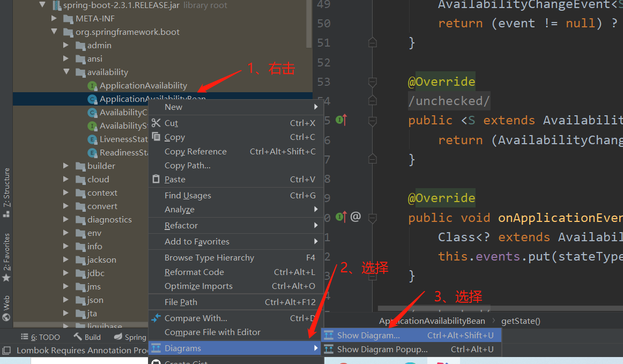Collapse the spring-boot-2.3.1.RELEASE.jar node
Viewport: 623px width, 364px height.
[x=42, y=5]
